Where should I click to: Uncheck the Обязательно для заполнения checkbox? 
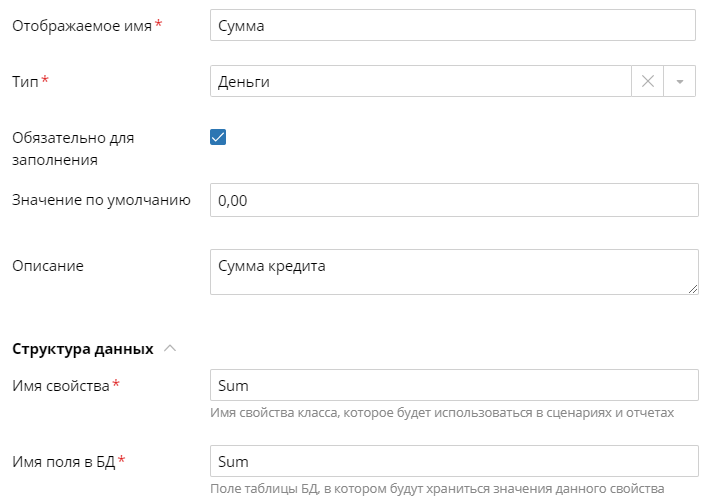(x=218, y=137)
